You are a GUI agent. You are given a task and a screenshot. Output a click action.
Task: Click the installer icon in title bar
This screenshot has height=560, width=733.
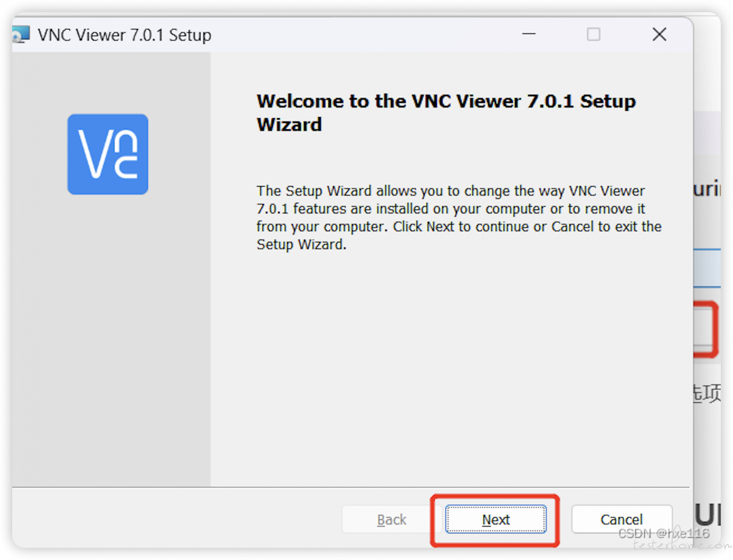(21, 34)
